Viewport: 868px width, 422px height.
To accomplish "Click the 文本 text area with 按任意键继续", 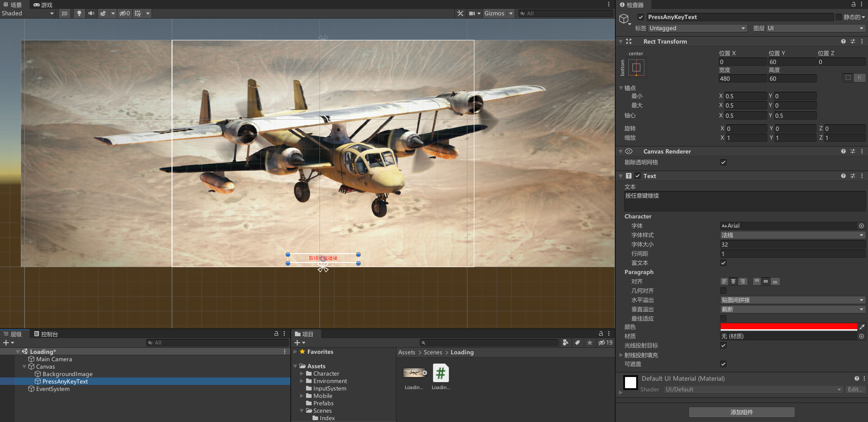I will (x=745, y=201).
